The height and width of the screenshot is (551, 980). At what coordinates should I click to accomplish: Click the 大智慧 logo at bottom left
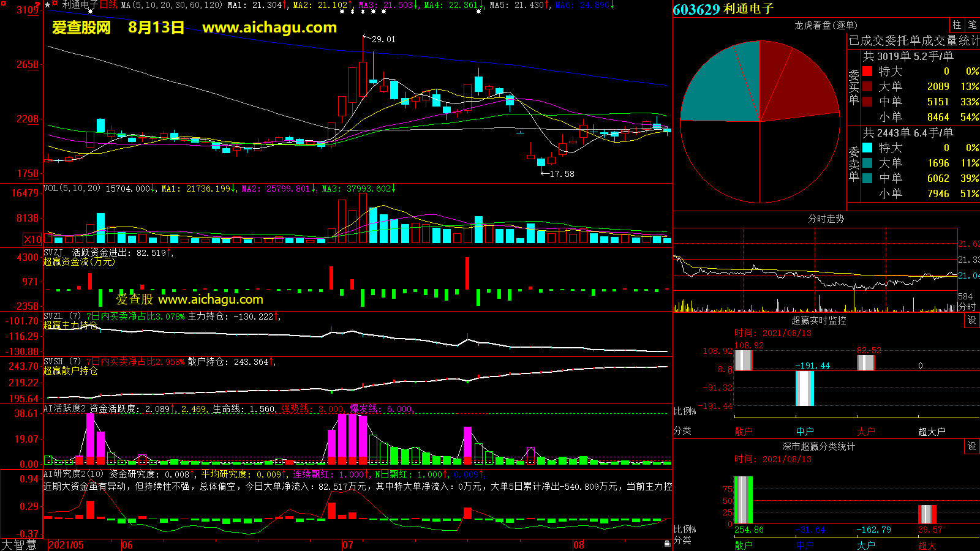point(19,545)
